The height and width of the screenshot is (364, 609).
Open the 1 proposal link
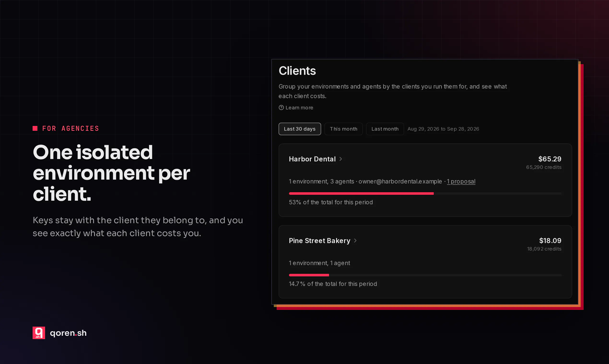point(461,182)
